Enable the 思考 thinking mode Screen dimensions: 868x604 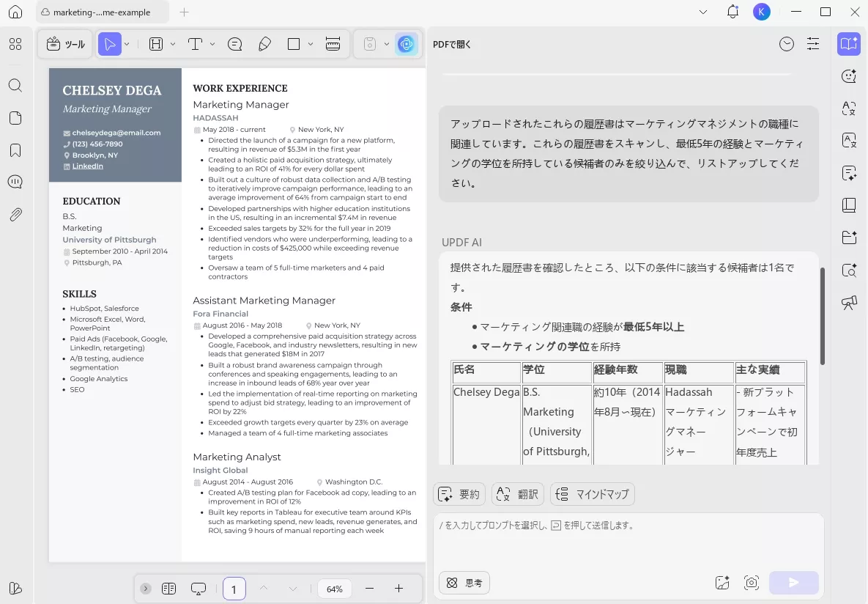(x=464, y=583)
